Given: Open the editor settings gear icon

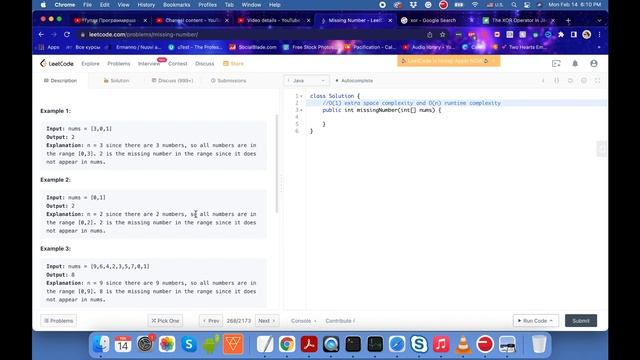Looking at the screenshot, I should point(584,80).
